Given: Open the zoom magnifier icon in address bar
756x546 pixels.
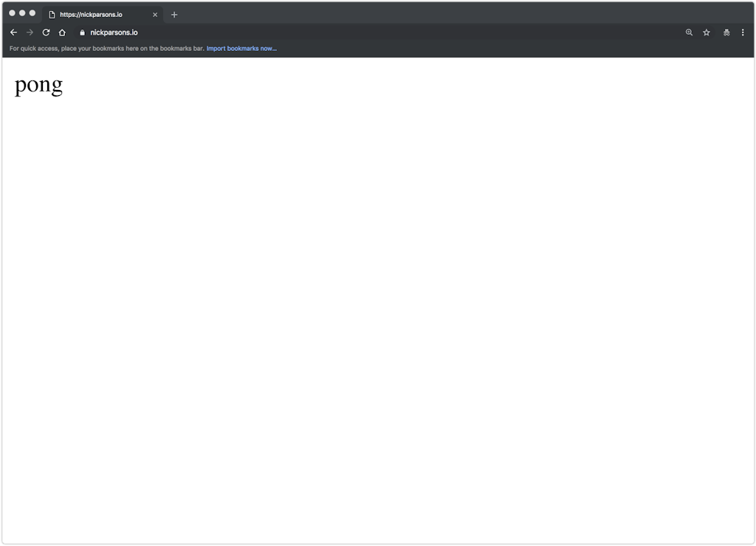Looking at the screenshot, I should tap(689, 32).
